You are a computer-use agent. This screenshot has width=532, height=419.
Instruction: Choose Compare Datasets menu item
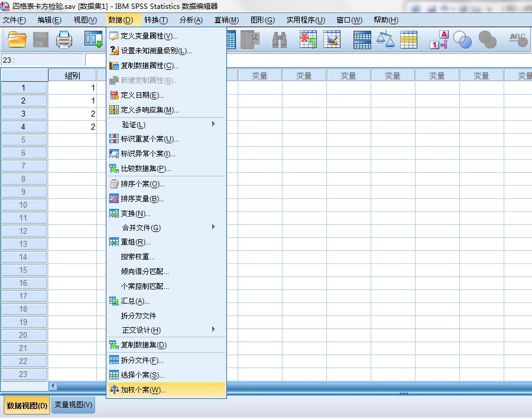point(166,169)
